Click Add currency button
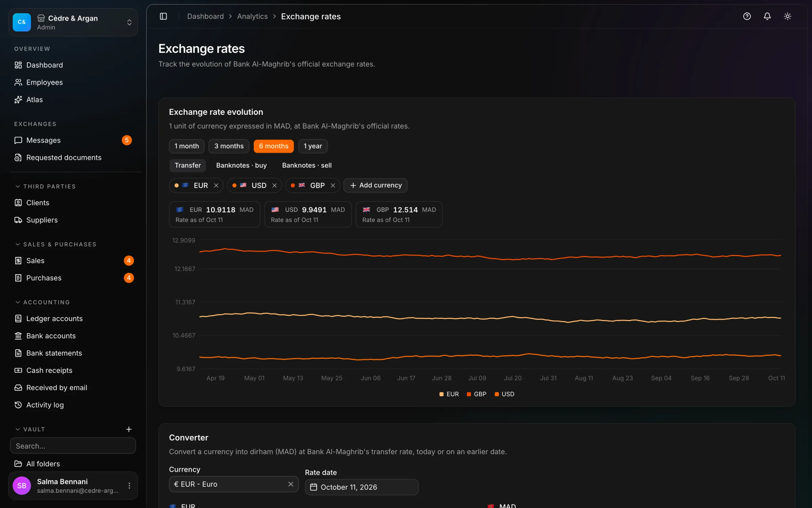This screenshot has width=812, height=508. pyautogui.click(x=376, y=185)
